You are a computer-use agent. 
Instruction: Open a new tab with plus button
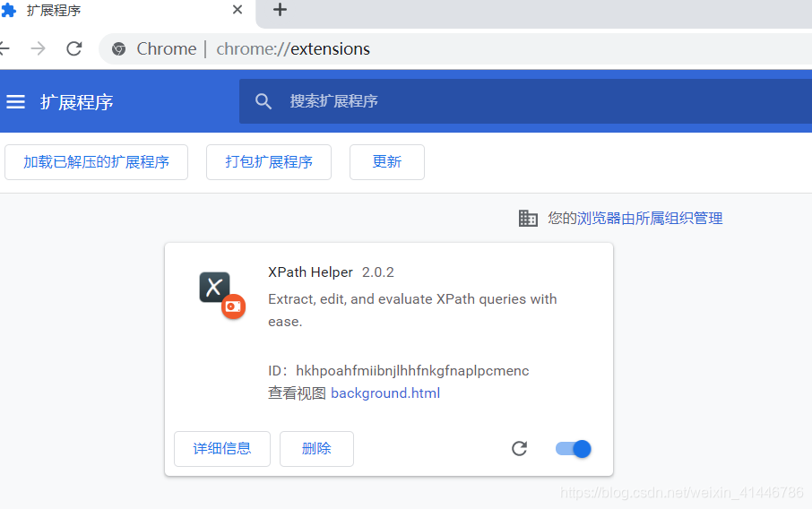[280, 10]
